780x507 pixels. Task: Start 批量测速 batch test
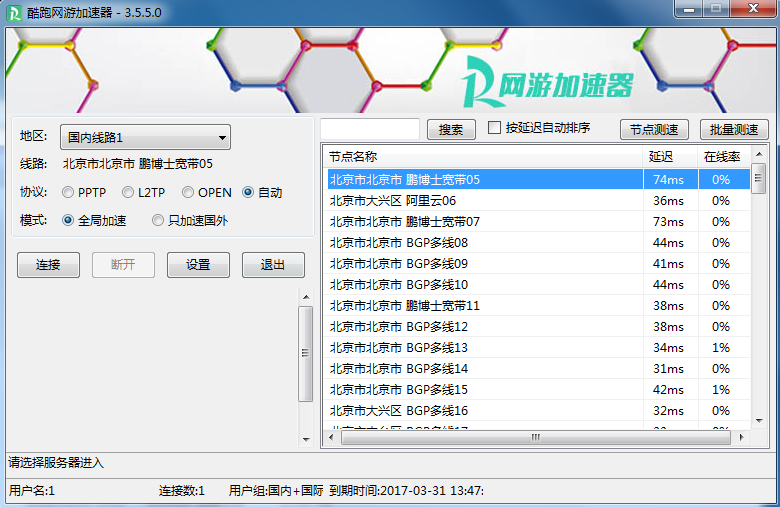[x=734, y=129]
